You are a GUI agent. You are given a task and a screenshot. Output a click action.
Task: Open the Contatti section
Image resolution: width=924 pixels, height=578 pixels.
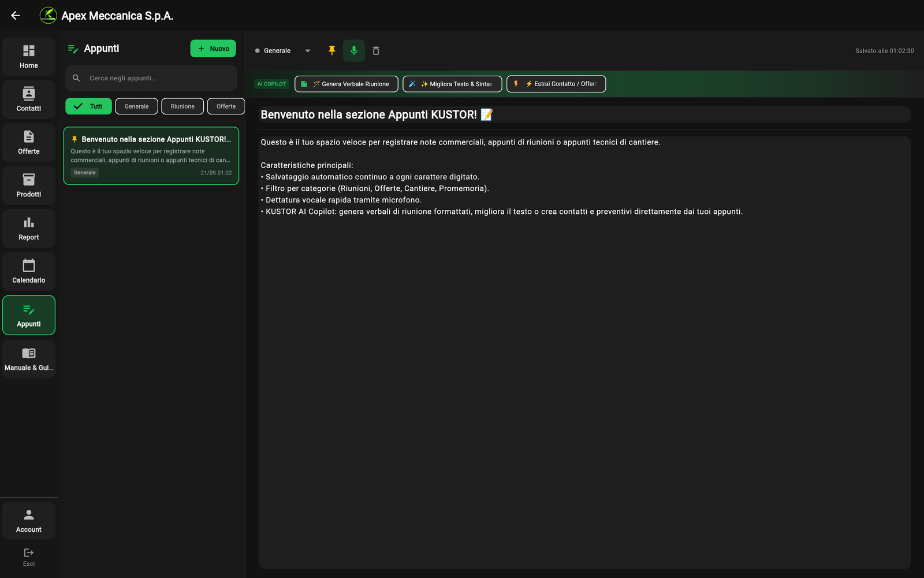(29, 99)
